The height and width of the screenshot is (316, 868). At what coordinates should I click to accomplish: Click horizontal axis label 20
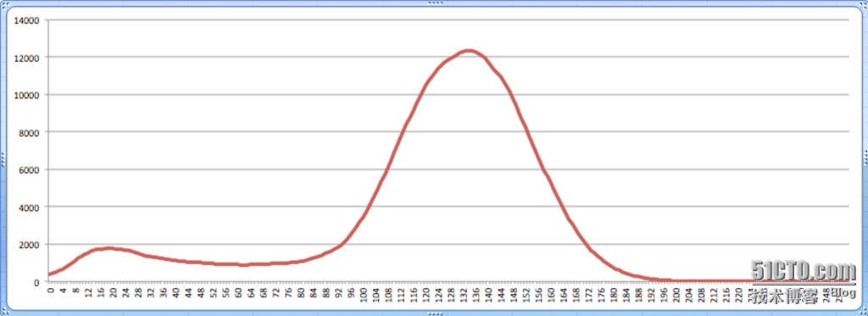[x=114, y=293]
